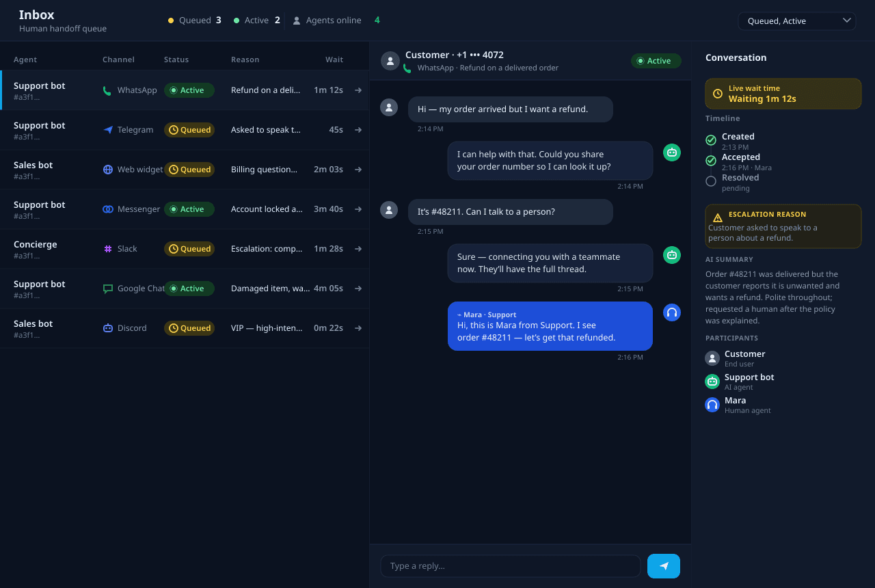
Task: Select reason 'Damaged item, wa…'
Action: (270, 289)
